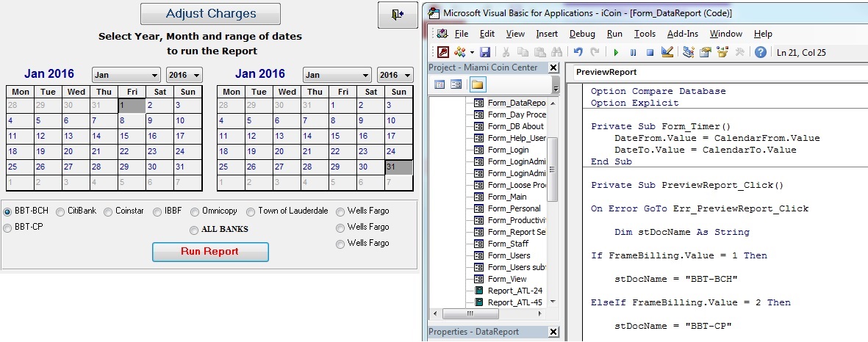
Task: Click the VBA control menu icon left of File
Action: [442, 34]
